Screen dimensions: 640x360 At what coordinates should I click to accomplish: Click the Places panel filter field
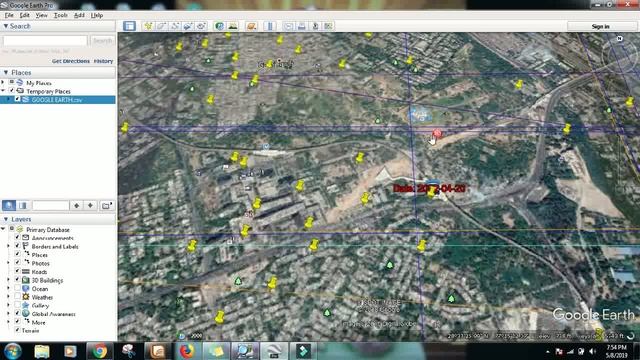point(51,205)
